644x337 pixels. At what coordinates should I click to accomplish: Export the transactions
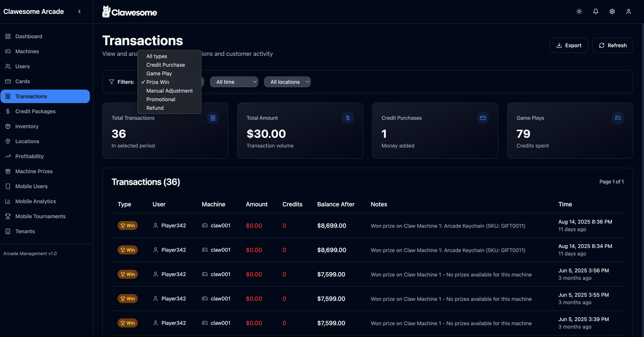pos(569,45)
